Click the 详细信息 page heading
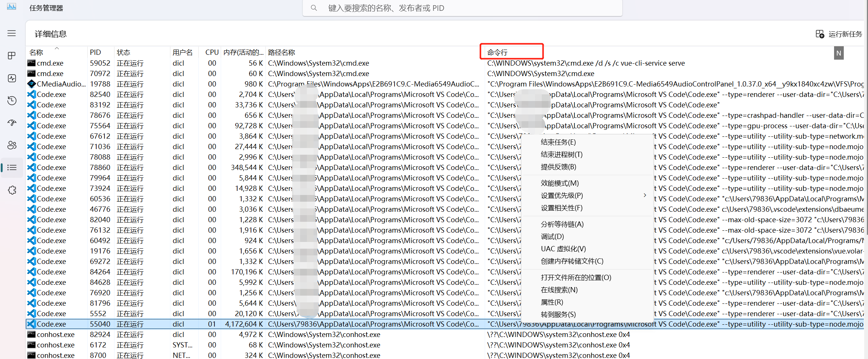This screenshot has height=359, width=868. click(x=51, y=34)
